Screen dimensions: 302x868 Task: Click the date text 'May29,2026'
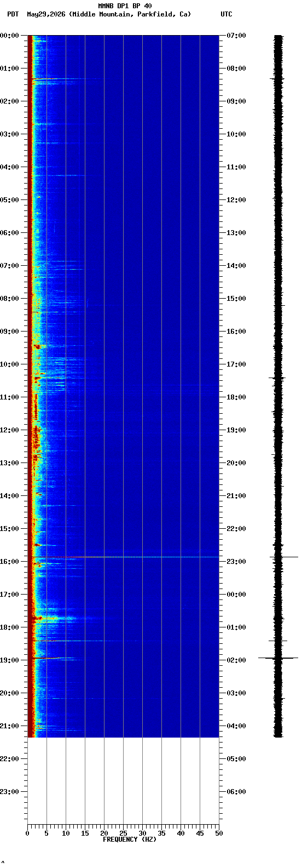(45, 14)
